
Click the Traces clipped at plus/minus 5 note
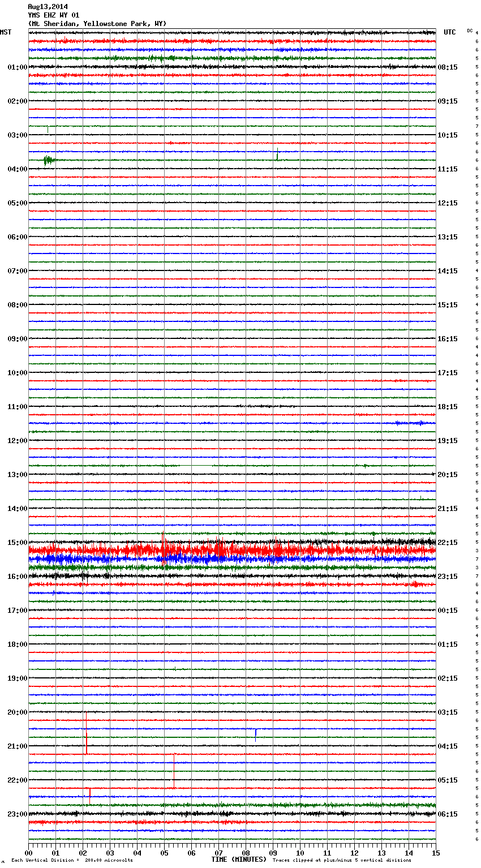click(x=342, y=861)
